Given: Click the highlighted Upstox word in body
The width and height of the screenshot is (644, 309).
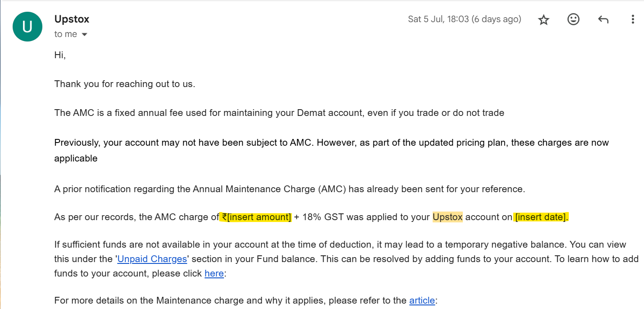Looking at the screenshot, I should click(448, 217).
